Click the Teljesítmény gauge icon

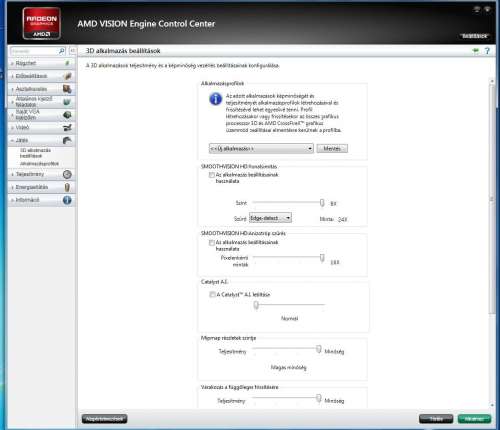point(67,174)
